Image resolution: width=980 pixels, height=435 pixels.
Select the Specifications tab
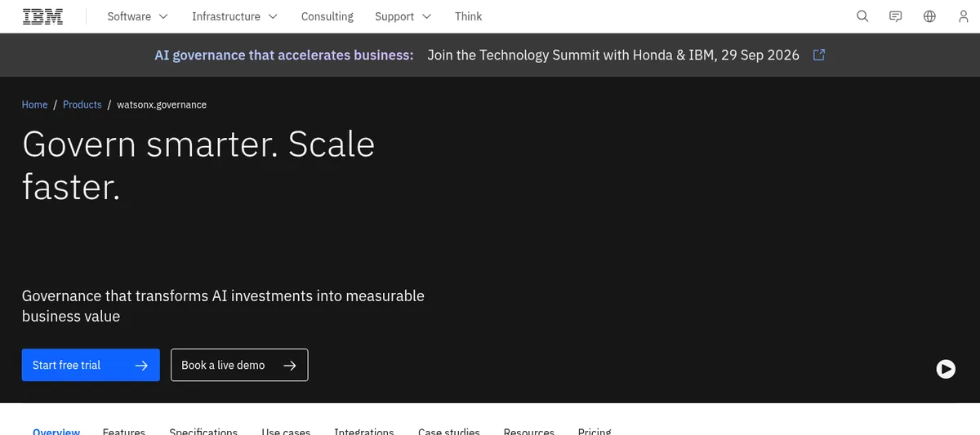203,430
